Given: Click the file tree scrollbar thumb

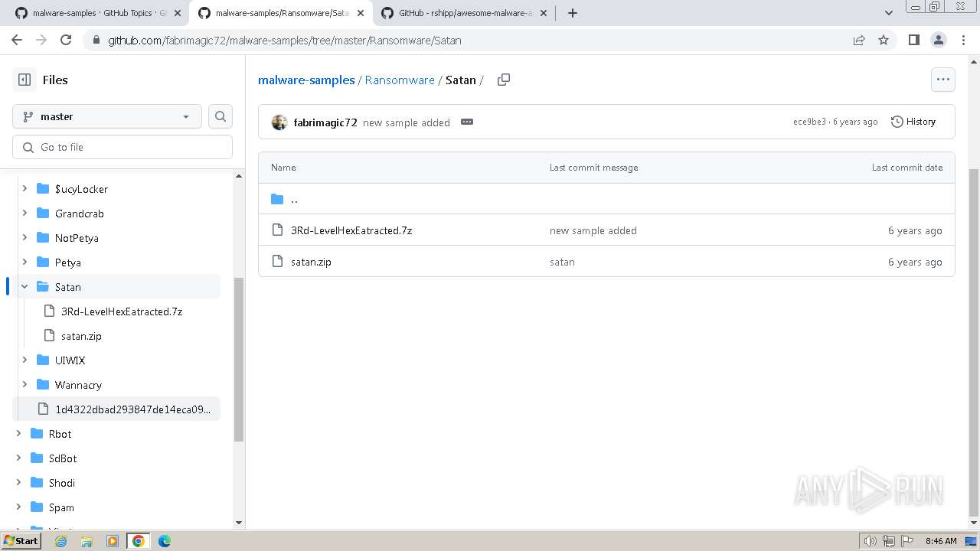Looking at the screenshot, I should 239,360.
